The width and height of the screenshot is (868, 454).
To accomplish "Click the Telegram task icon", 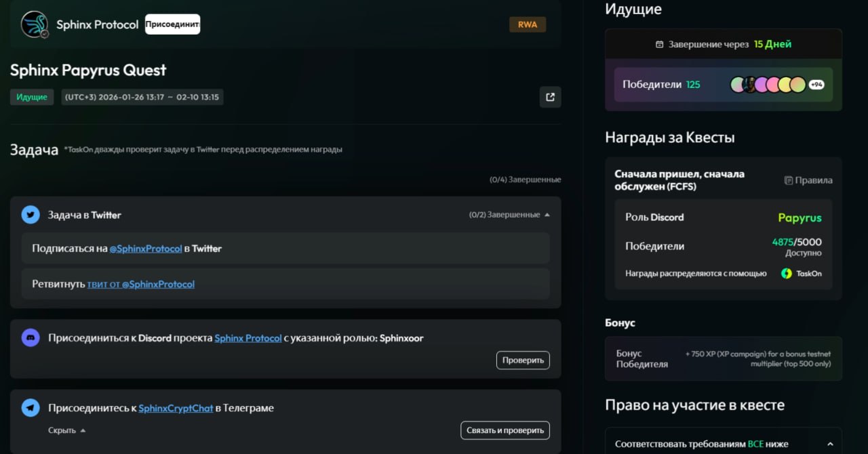I will tap(31, 408).
